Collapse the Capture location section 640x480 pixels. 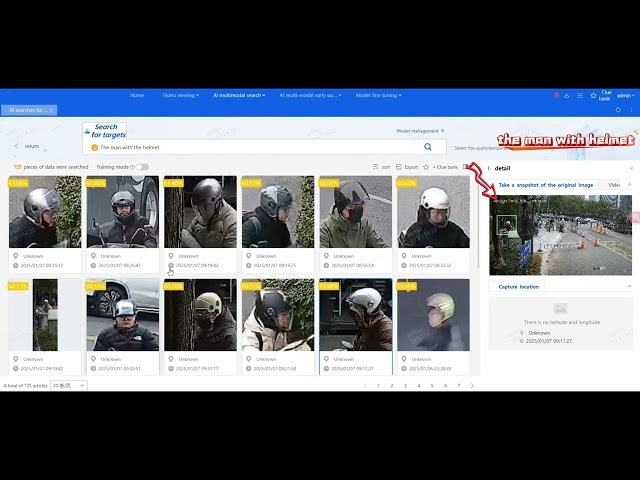click(629, 287)
